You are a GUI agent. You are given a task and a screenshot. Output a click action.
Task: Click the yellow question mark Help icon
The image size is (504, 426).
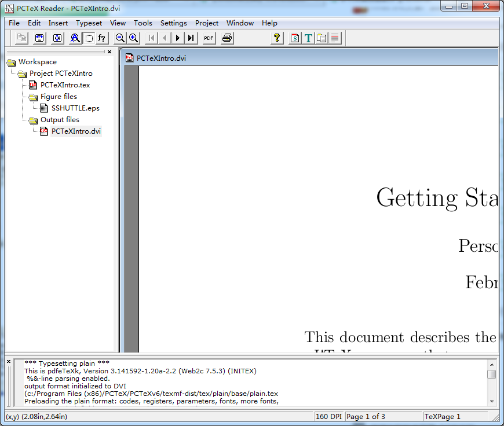[x=277, y=38]
